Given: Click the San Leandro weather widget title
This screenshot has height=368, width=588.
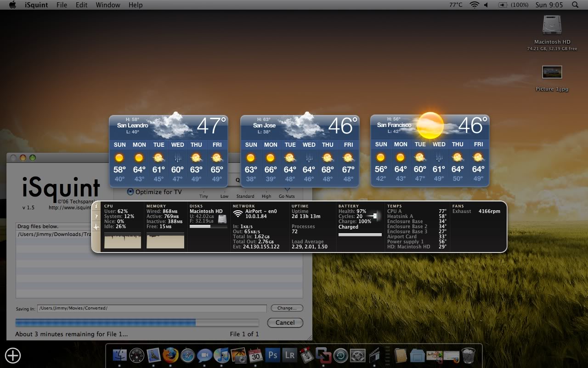Looking at the screenshot, I should 132,125.
